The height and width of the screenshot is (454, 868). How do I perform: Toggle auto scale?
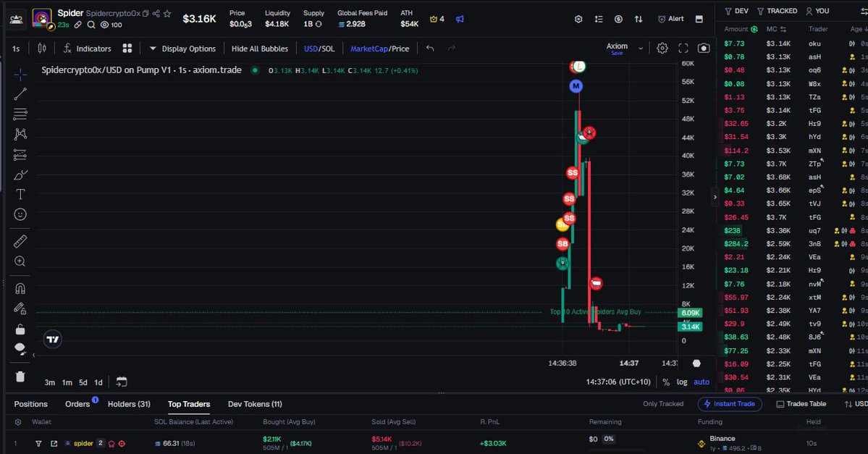(701, 382)
